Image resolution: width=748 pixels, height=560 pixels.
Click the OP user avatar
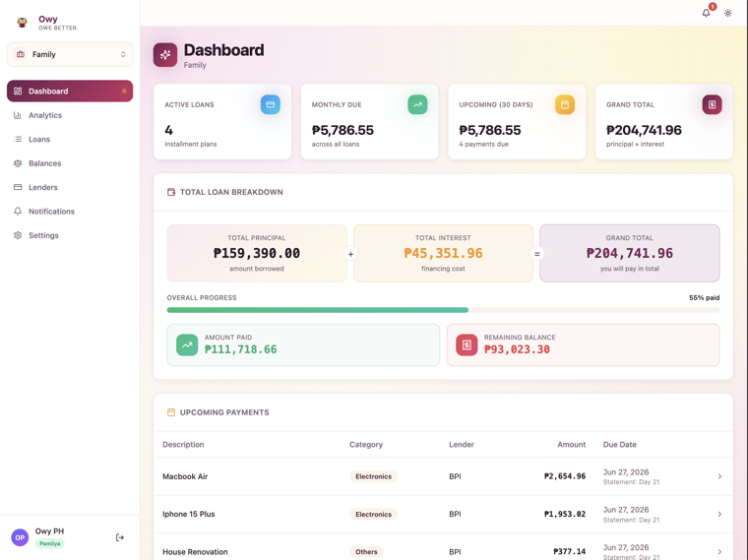pos(20,537)
